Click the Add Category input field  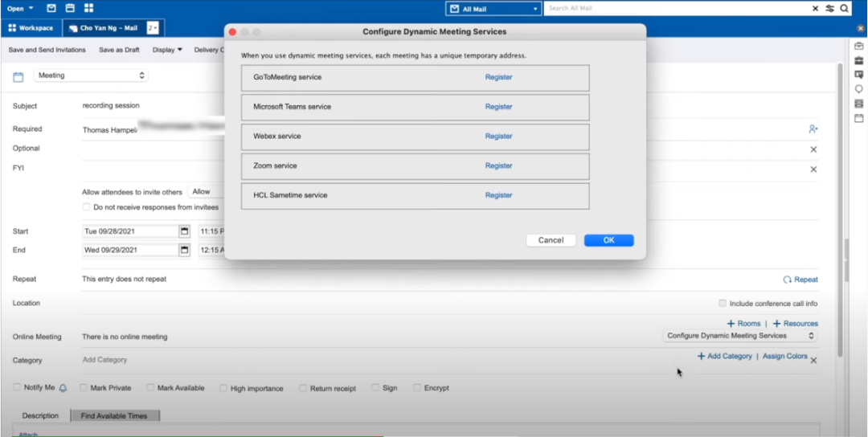click(x=104, y=360)
